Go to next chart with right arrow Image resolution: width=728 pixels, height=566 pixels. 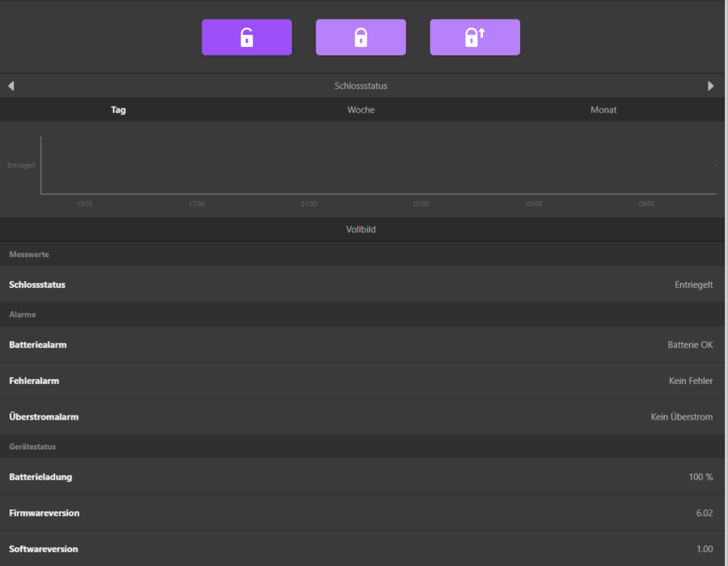(x=710, y=86)
